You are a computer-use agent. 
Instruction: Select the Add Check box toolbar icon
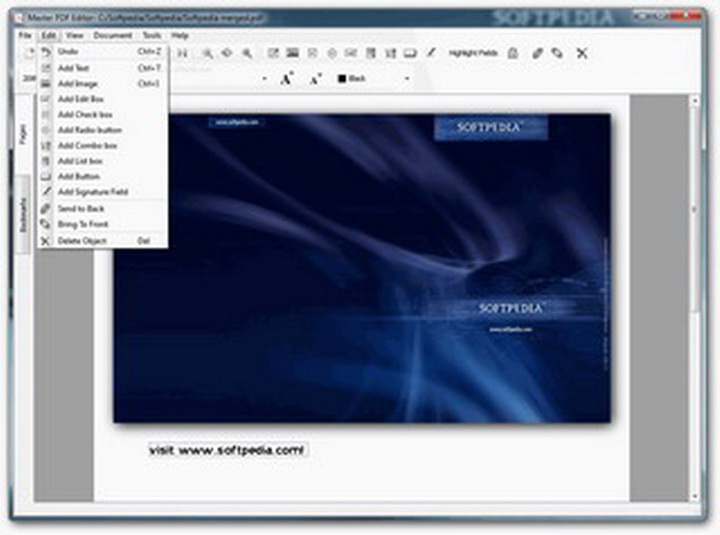point(312,53)
